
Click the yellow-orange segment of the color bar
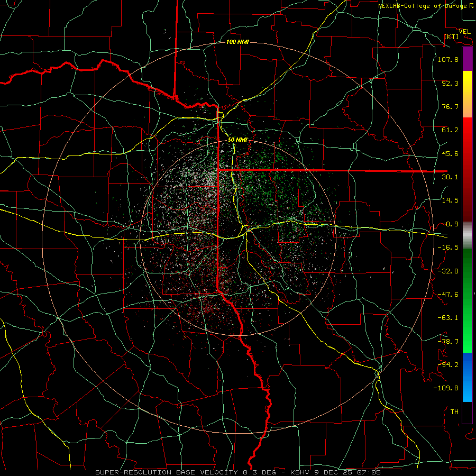pos(467,94)
